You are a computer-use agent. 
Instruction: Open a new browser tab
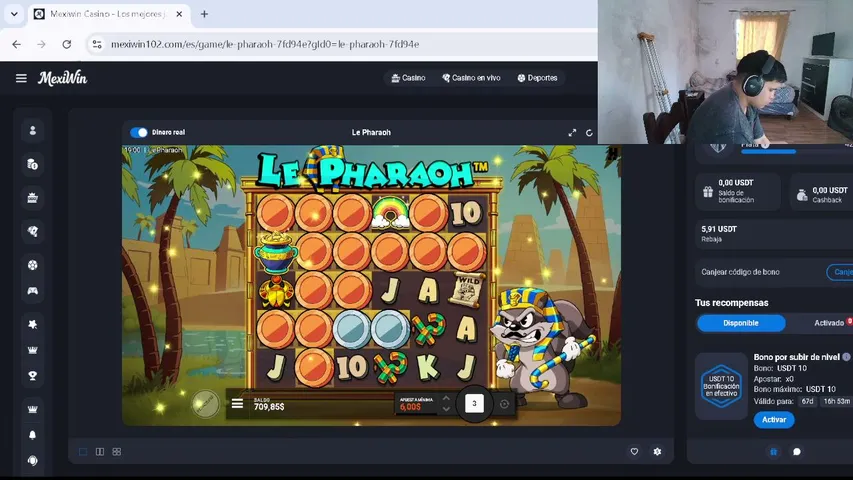pos(204,14)
